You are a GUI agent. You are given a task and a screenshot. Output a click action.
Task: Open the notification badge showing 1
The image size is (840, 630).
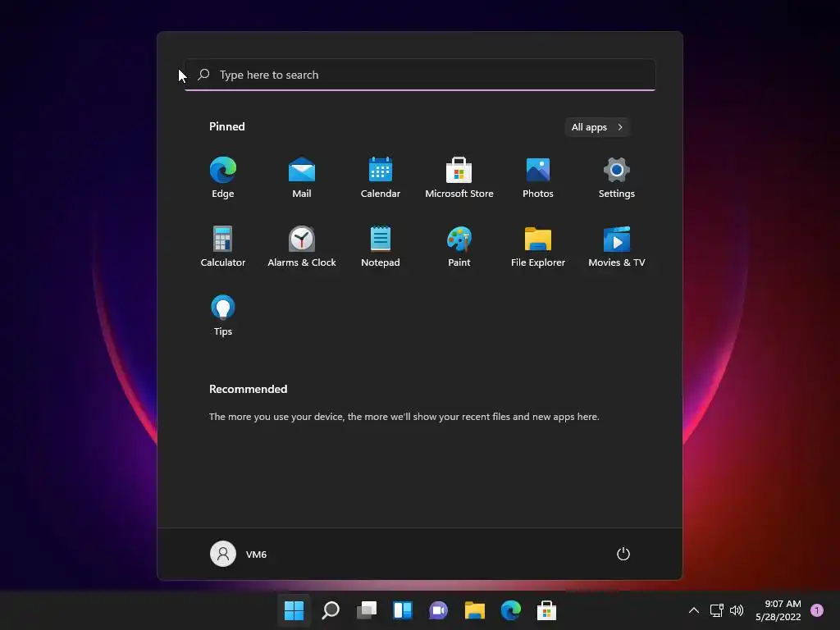coord(817,610)
